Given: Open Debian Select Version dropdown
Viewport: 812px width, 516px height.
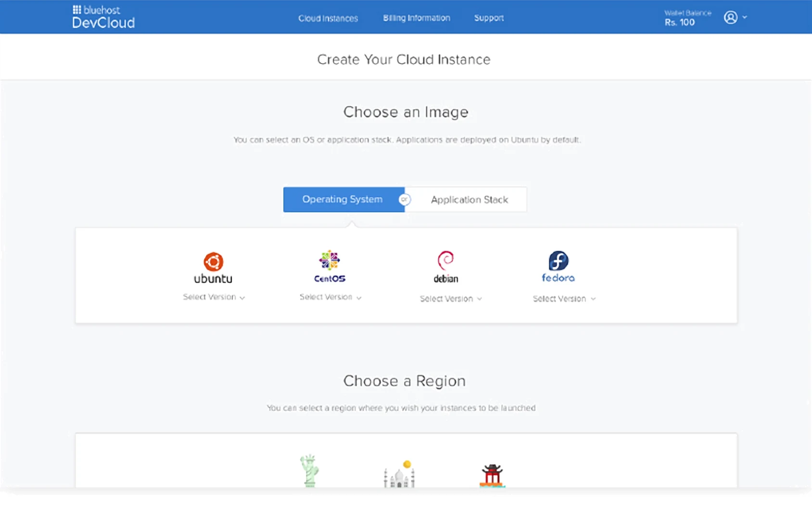Looking at the screenshot, I should [451, 299].
